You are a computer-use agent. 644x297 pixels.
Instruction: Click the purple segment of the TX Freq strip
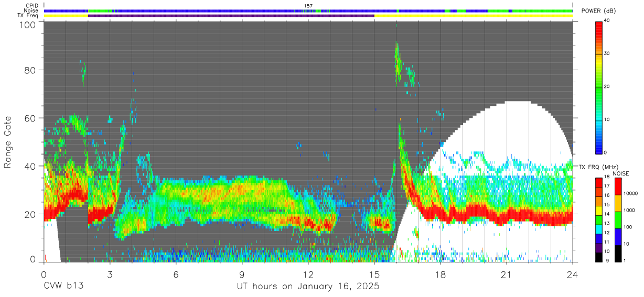tap(231, 16)
